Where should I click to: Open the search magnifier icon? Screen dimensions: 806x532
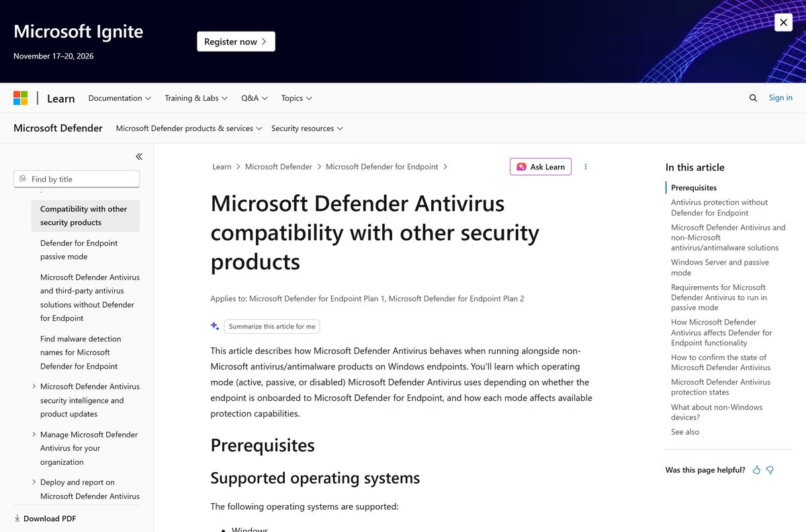coord(753,98)
